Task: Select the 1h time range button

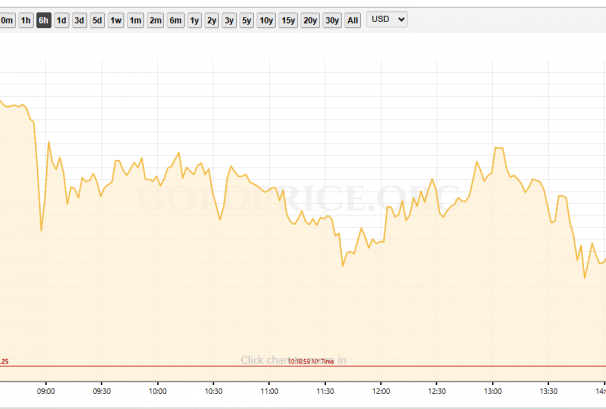Action: 26,20
